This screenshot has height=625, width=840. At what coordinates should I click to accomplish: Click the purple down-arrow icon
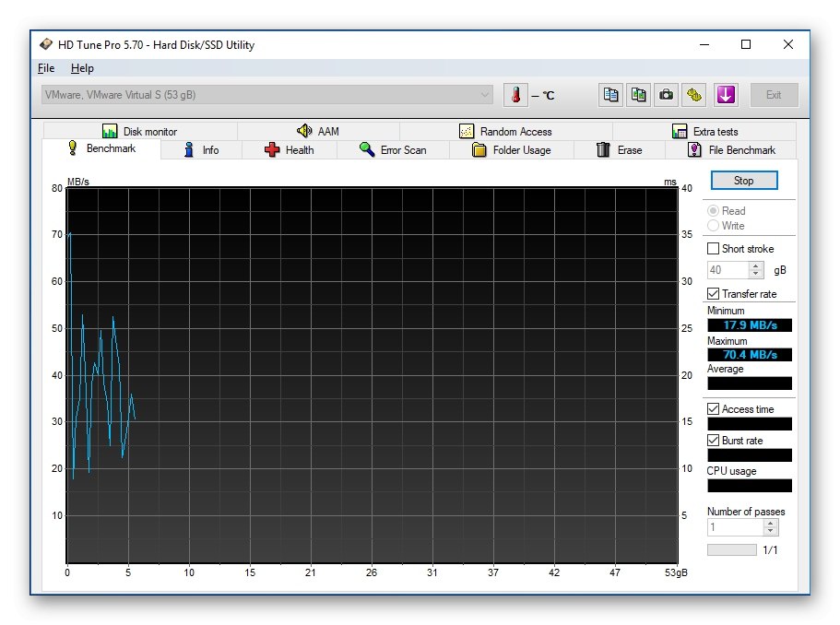pyautogui.click(x=726, y=95)
